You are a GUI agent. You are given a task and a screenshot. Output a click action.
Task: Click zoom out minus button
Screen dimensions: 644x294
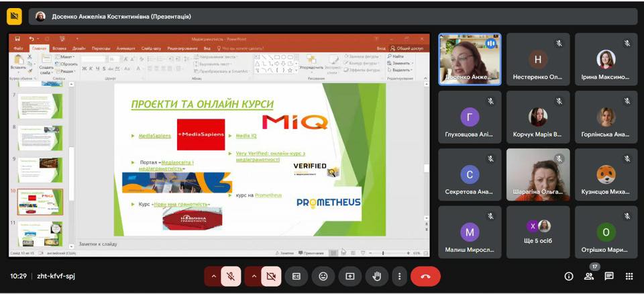370,253
